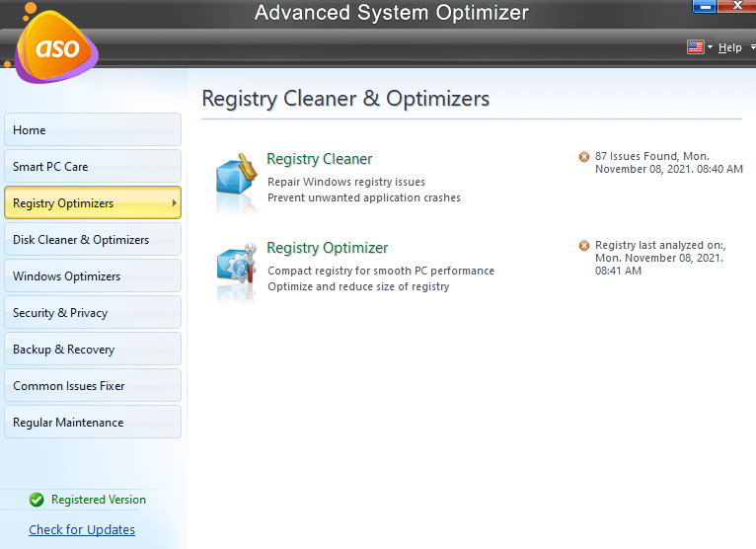Image resolution: width=756 pixels, height=549 pixels.
Task: Click the Registered Version label
Action: click(99, 500)
